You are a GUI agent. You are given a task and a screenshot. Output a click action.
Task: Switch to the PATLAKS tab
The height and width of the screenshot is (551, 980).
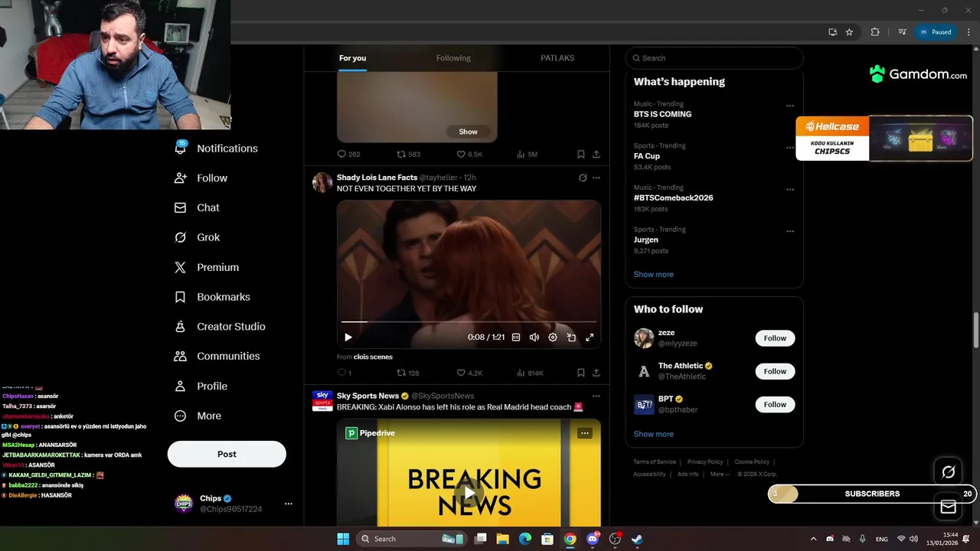point(557,58)
